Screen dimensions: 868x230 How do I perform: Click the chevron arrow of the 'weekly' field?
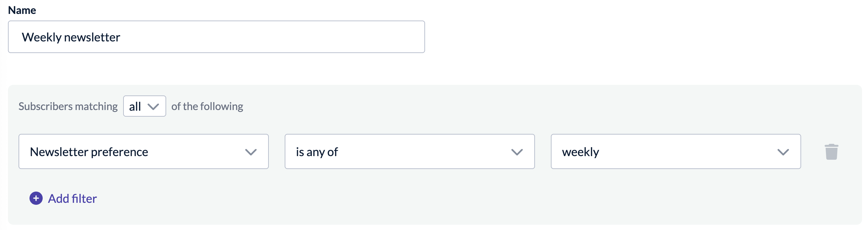783,152
